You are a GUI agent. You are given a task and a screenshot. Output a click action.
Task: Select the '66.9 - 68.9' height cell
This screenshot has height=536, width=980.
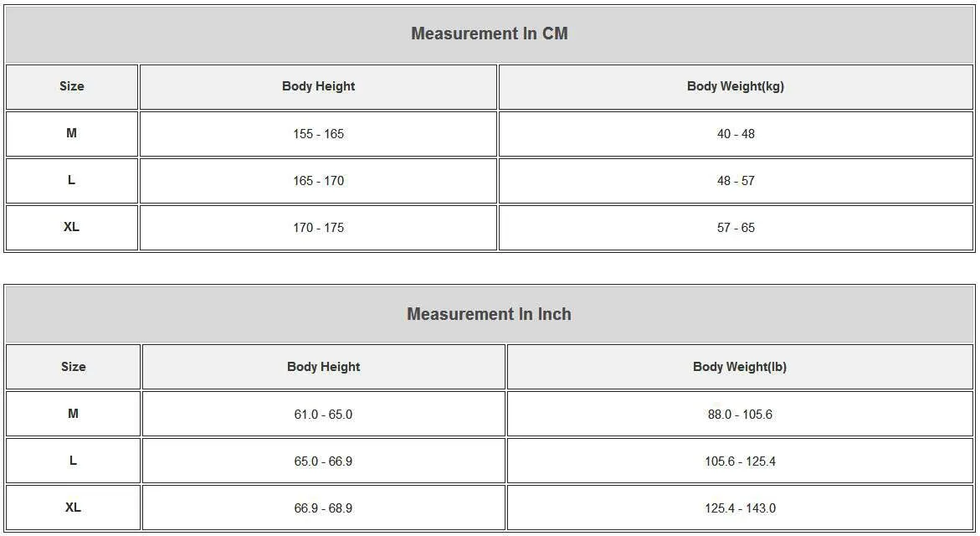323,508
